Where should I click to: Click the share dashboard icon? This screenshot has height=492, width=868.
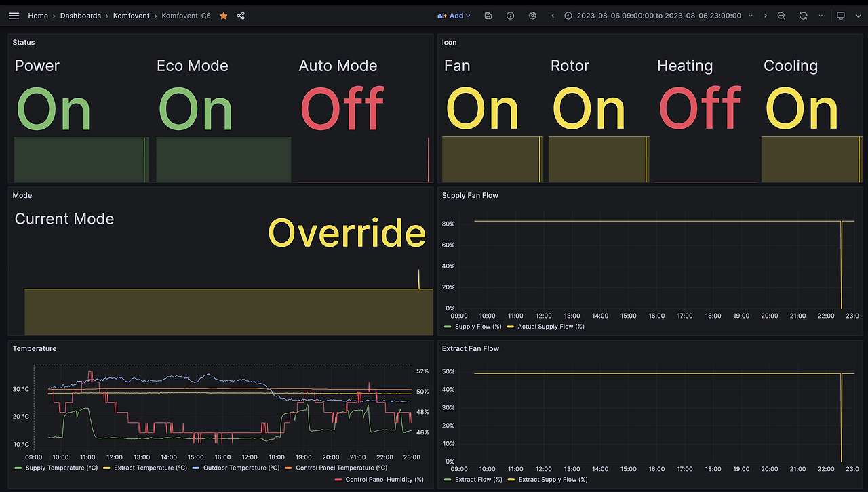(241, 16)
